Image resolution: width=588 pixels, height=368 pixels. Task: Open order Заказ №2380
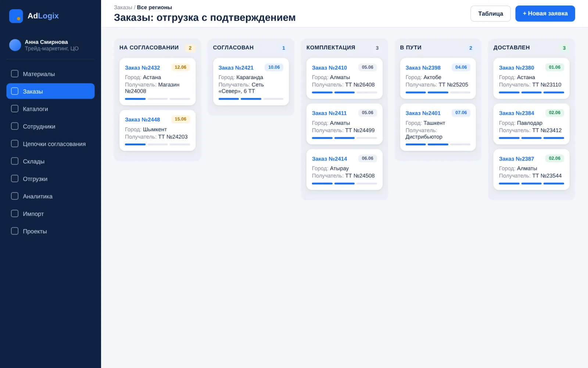[516, 68]
